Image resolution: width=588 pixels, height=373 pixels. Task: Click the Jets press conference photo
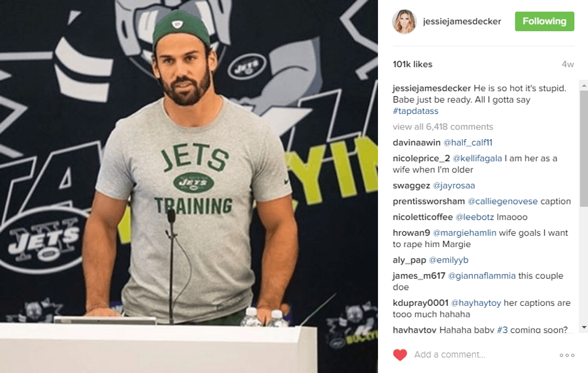pos(189,186)
